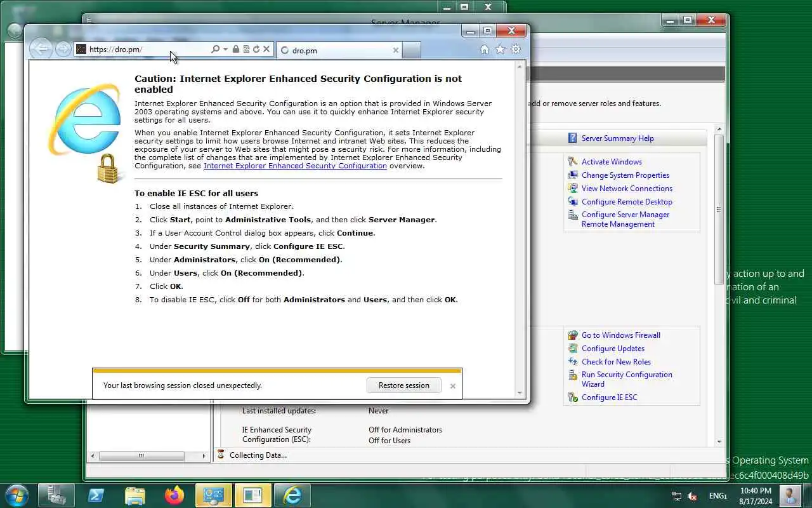The image size is (812, 508).
Task: Click Windows Firewall icon in Server Manager
Action: click(573, 335)
